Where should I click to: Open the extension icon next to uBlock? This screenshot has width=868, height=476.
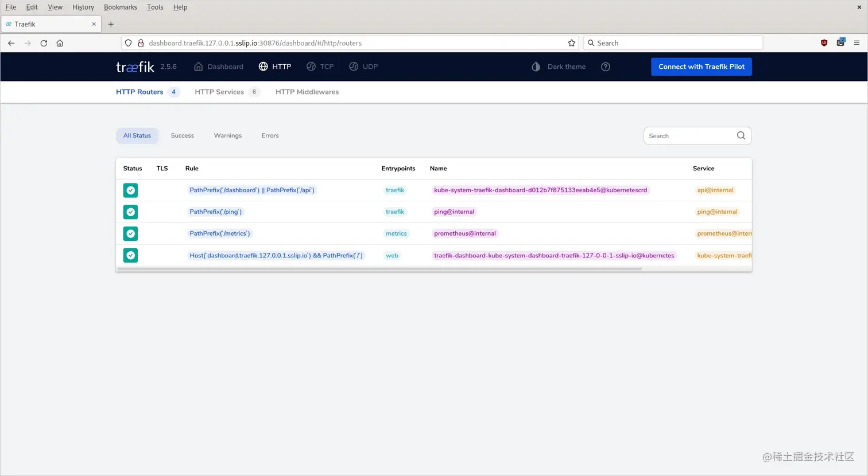(x=840, y=42)
